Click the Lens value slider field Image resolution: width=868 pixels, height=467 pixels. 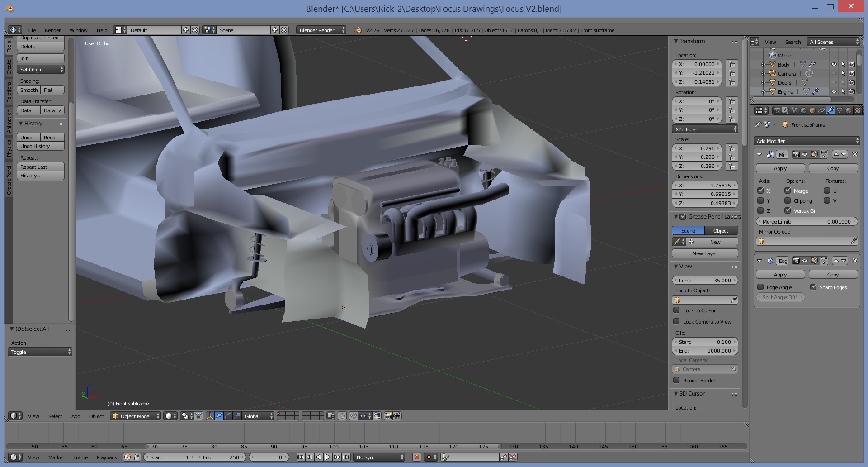705,280
